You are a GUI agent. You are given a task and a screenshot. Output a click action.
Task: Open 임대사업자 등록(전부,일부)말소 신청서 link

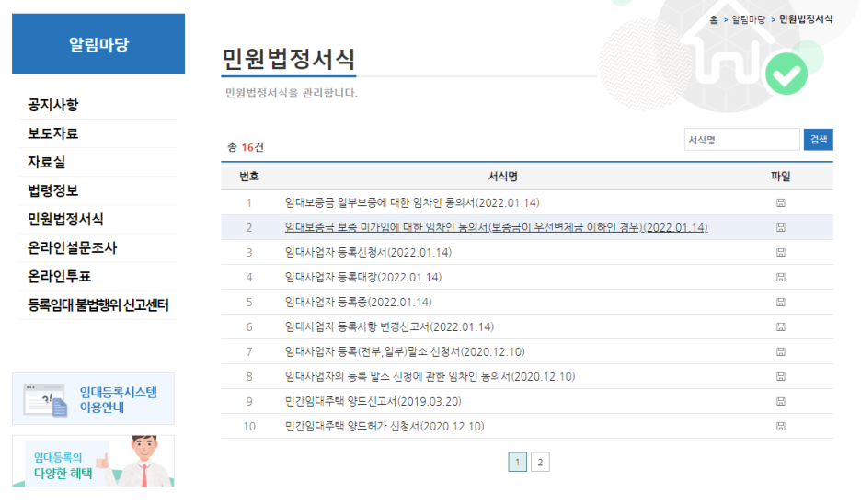tap(405, 352)
